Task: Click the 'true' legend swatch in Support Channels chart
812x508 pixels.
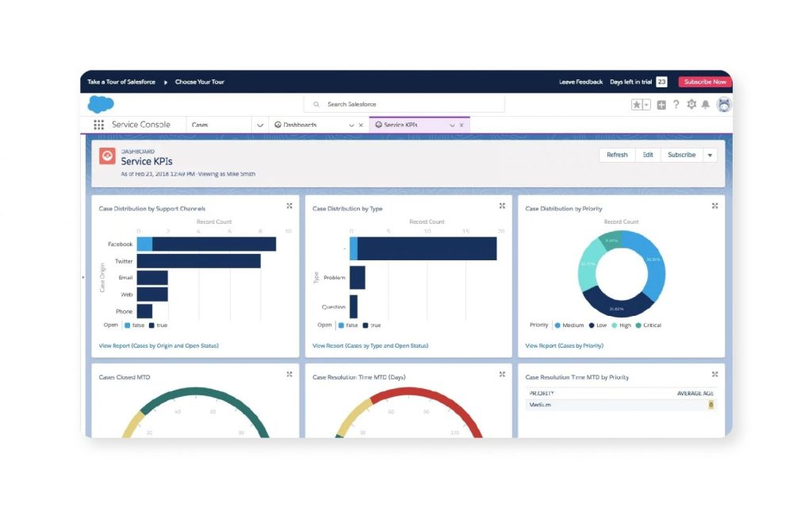Action: click(151, 325)
